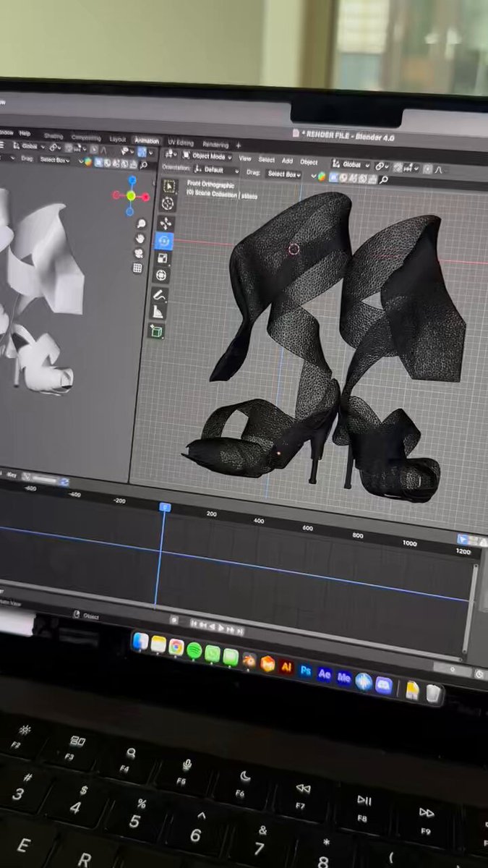Screen dimensions: 488x868
Task: Switch to the Shading workspace tab
Action: [53, 135]
